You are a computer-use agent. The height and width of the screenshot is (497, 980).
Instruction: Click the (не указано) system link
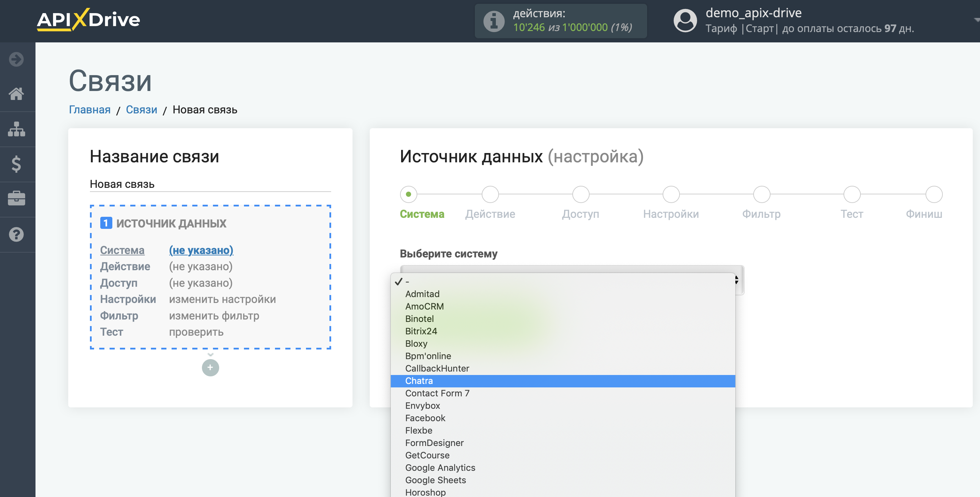coord(201,250)
